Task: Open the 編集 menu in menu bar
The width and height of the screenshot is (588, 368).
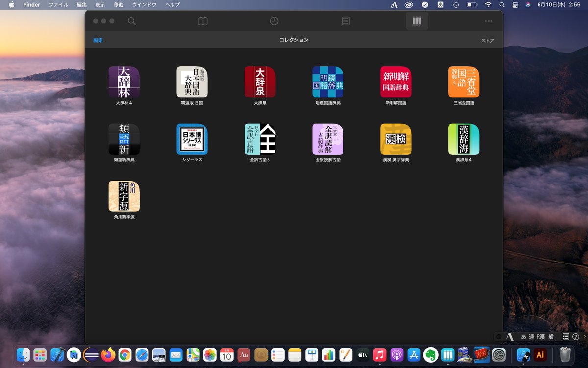Action: 82,5
